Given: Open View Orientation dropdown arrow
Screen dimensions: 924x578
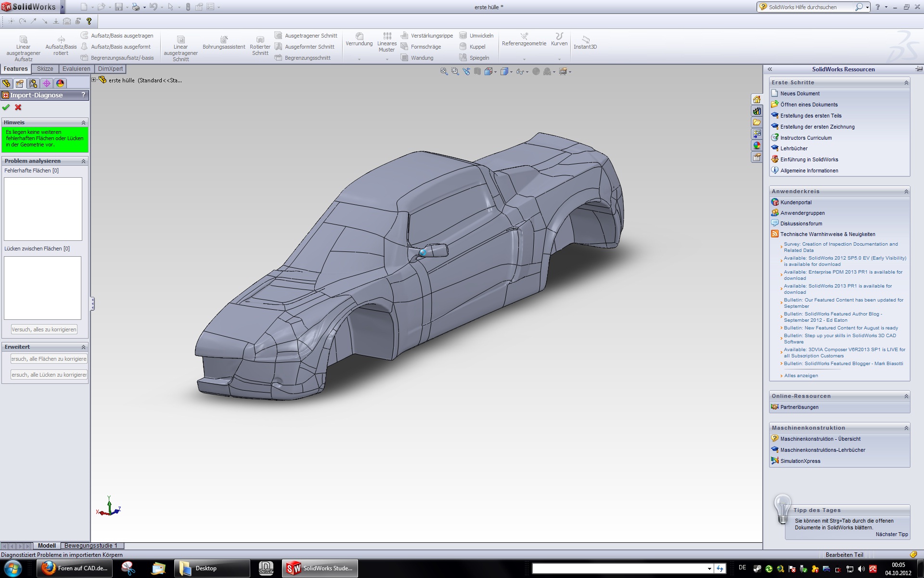Looking at the screenshot, I should (x=496, y=72).
